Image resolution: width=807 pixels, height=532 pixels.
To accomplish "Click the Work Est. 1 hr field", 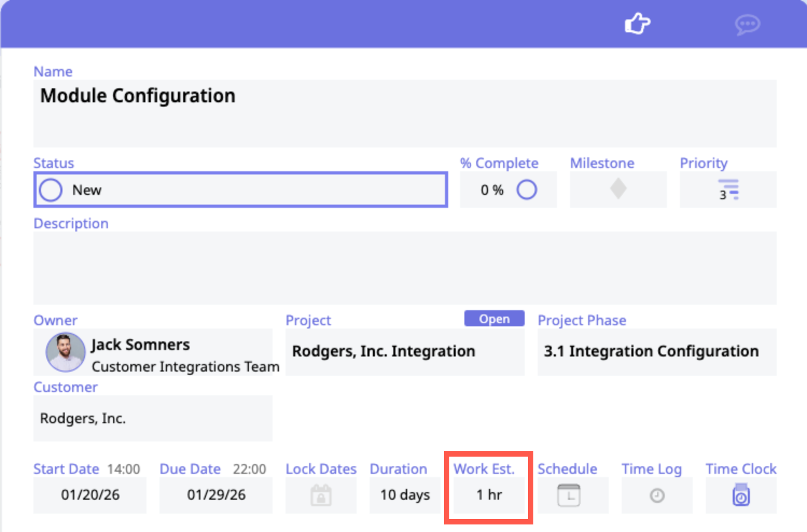I will point(489,495).
